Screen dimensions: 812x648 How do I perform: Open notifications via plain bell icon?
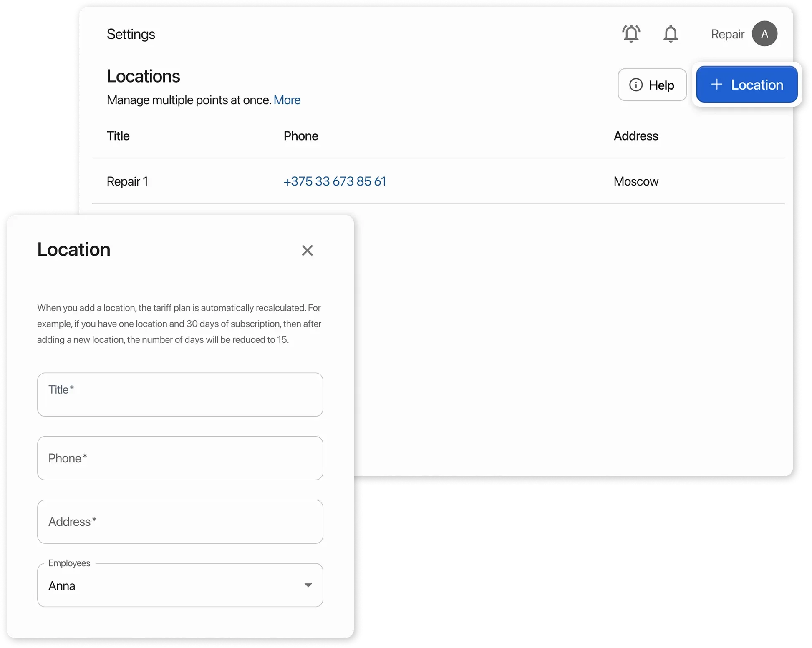tap(671, 34)
